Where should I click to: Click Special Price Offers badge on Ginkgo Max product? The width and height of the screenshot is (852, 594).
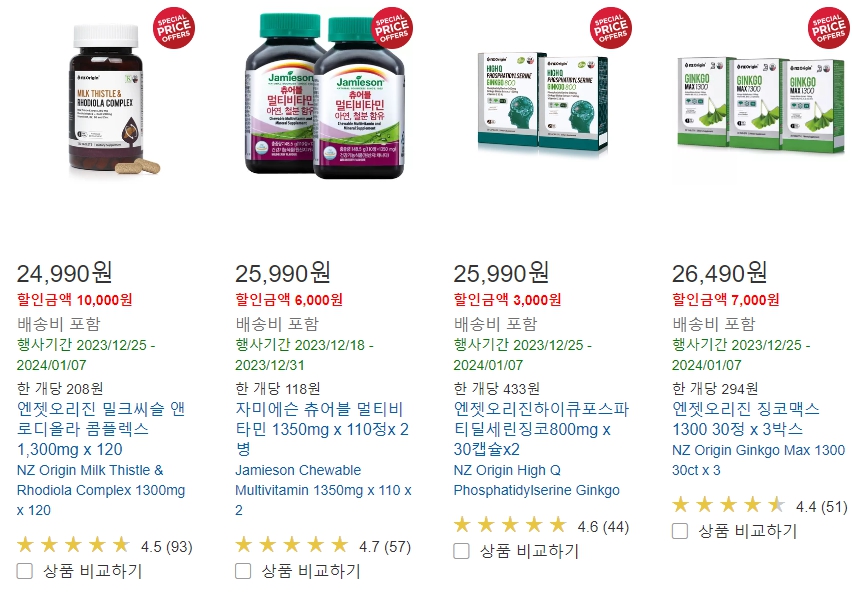[x=829, y=28]
